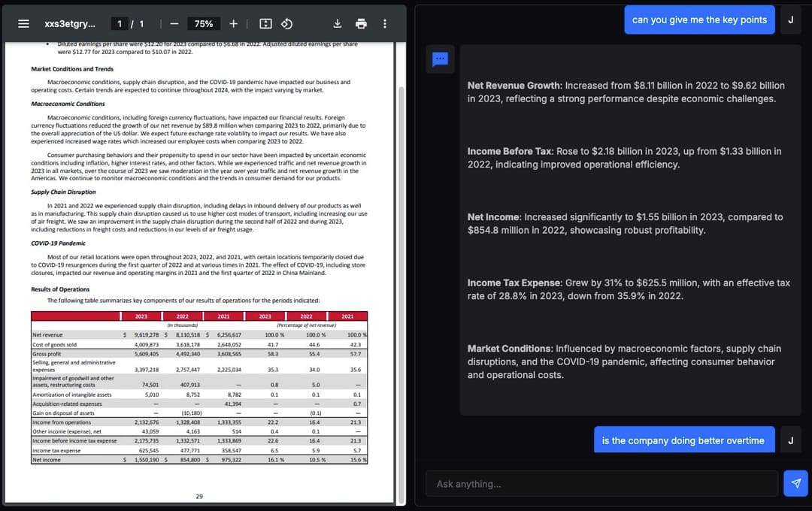
Task: Download the PDF file
Action: pyautogui.click(x=338, y=23)
